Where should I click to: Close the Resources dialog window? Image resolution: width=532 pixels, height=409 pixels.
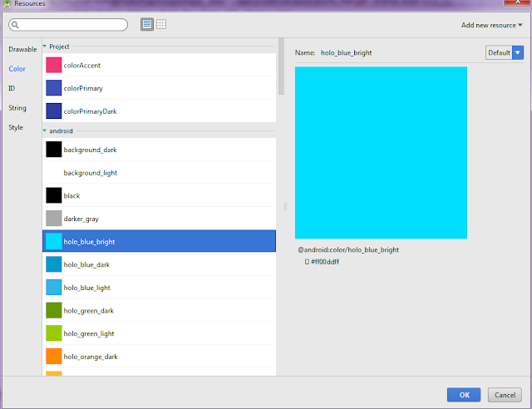coord(517,2)
